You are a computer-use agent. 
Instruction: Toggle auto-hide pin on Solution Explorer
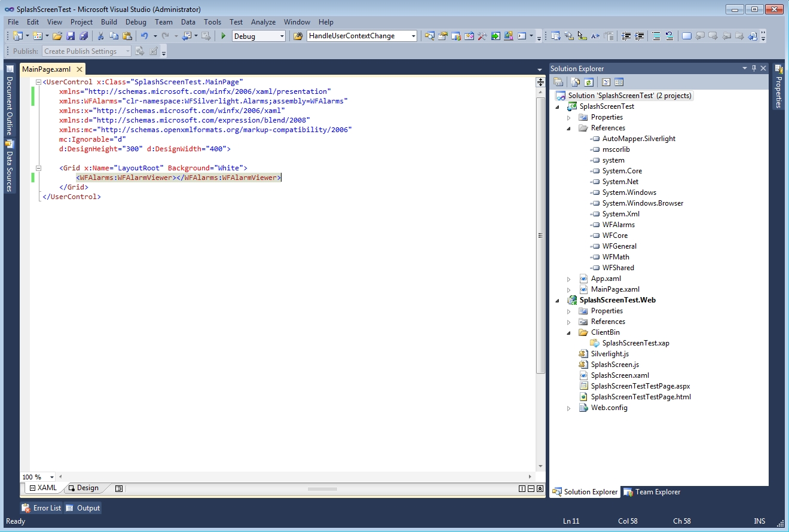pos(754,69)
